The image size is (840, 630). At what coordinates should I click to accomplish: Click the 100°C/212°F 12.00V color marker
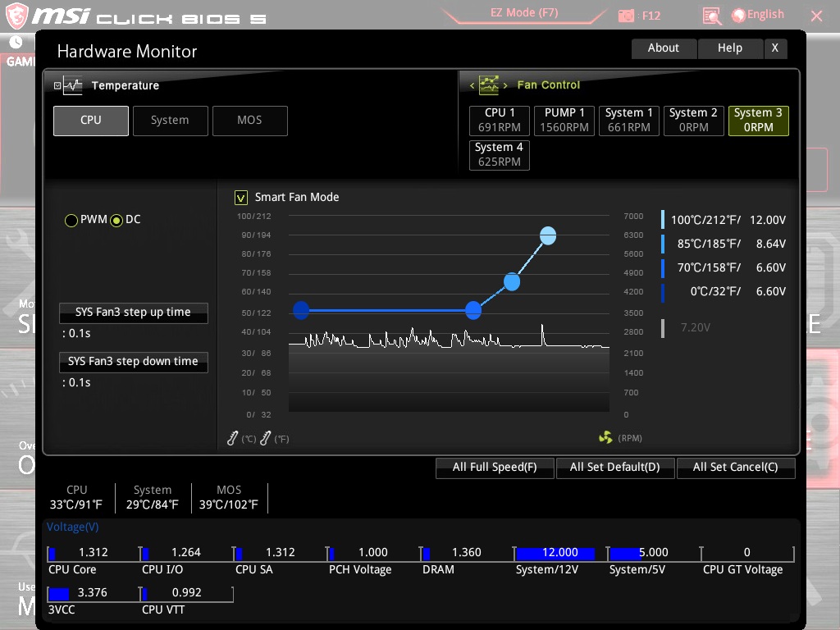tap(663, 220)
